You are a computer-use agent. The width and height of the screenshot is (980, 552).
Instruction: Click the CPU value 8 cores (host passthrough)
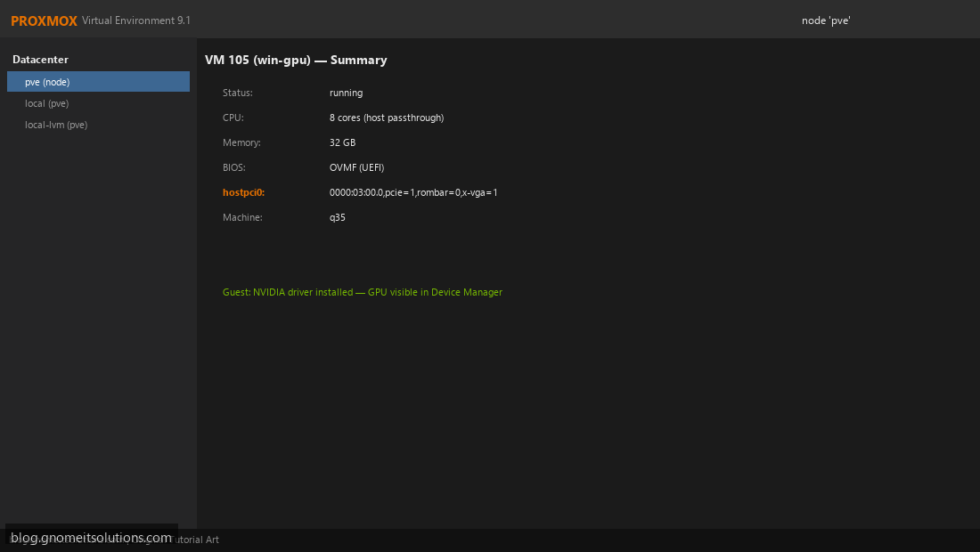[x=387, y=118]
